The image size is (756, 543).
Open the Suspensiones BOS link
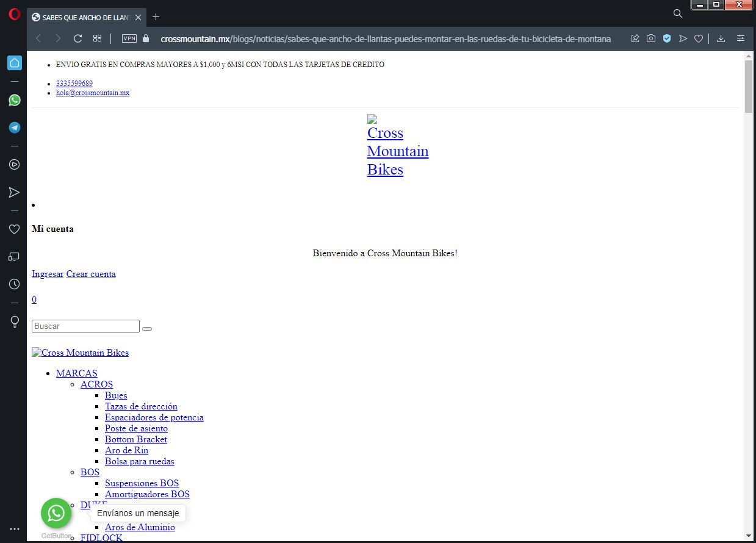point(142,483)
